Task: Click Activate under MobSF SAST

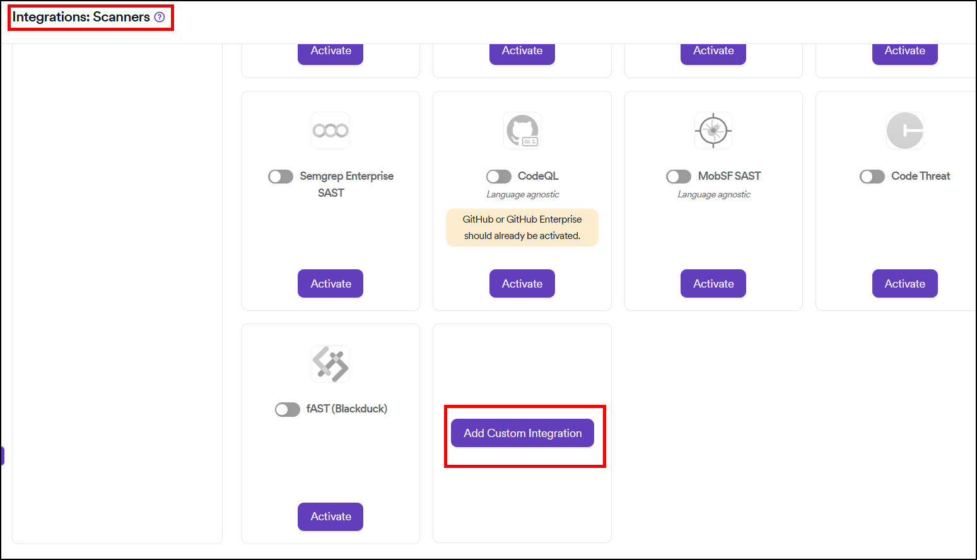Action: [x=713, y=284]
